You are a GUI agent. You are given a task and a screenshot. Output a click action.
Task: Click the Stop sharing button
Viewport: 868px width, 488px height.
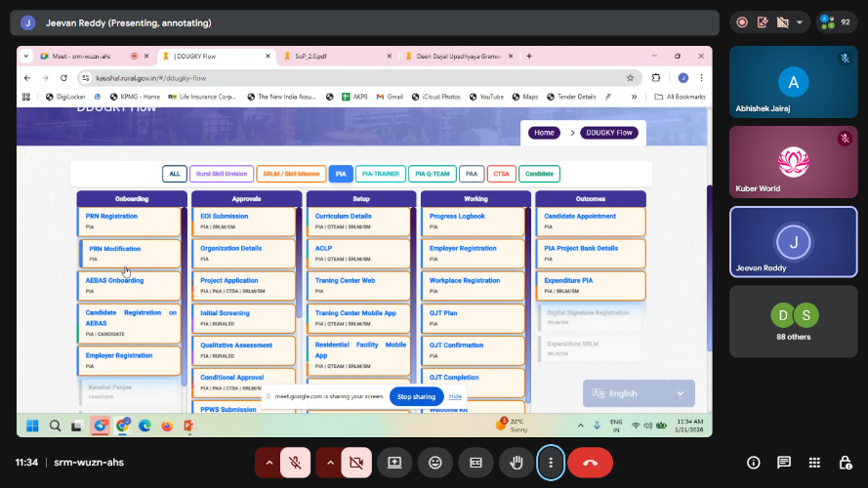coord(416,396)
